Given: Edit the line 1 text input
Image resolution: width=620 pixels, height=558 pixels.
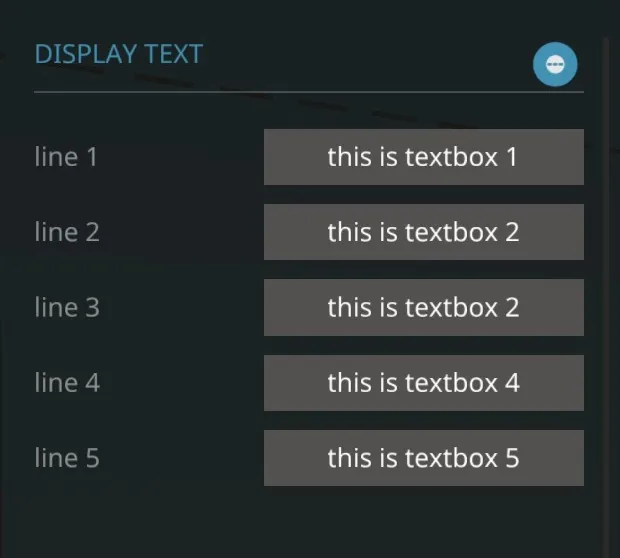Looking at the screenshot, I should [423, 157].
